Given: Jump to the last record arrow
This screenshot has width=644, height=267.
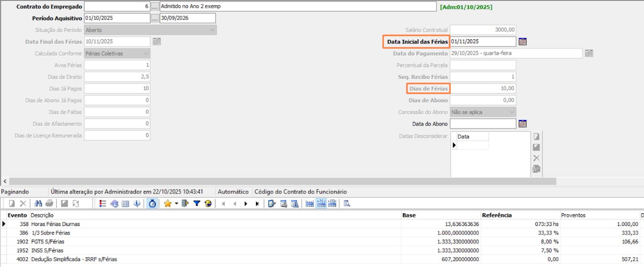Looking at the screenshot, I should [257, 204].
